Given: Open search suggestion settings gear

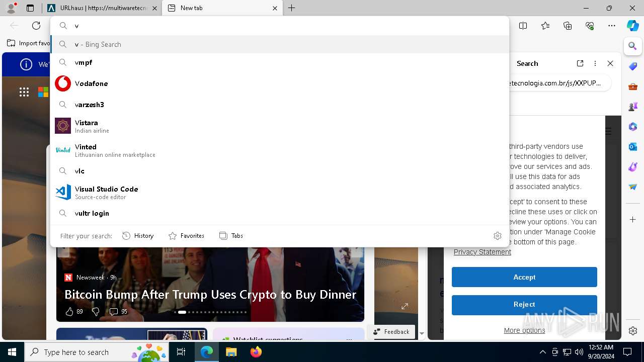Looking at the screenshot, I should click(498, 236).
